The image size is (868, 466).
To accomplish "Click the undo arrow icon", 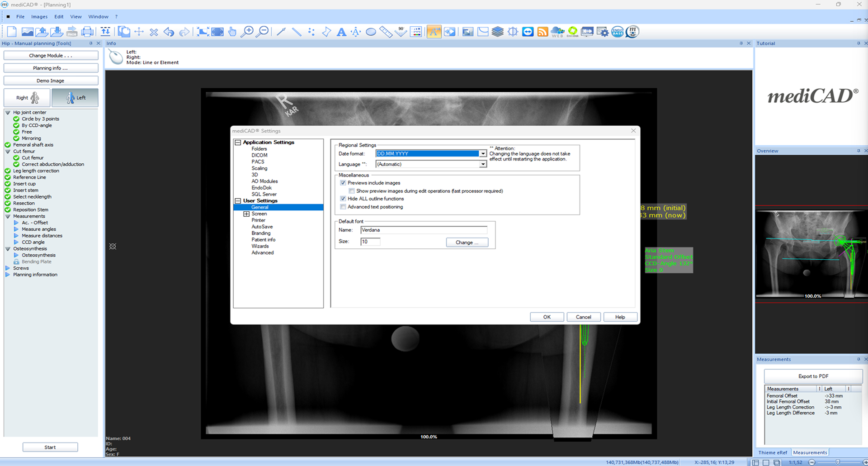I will coord(169,32).
